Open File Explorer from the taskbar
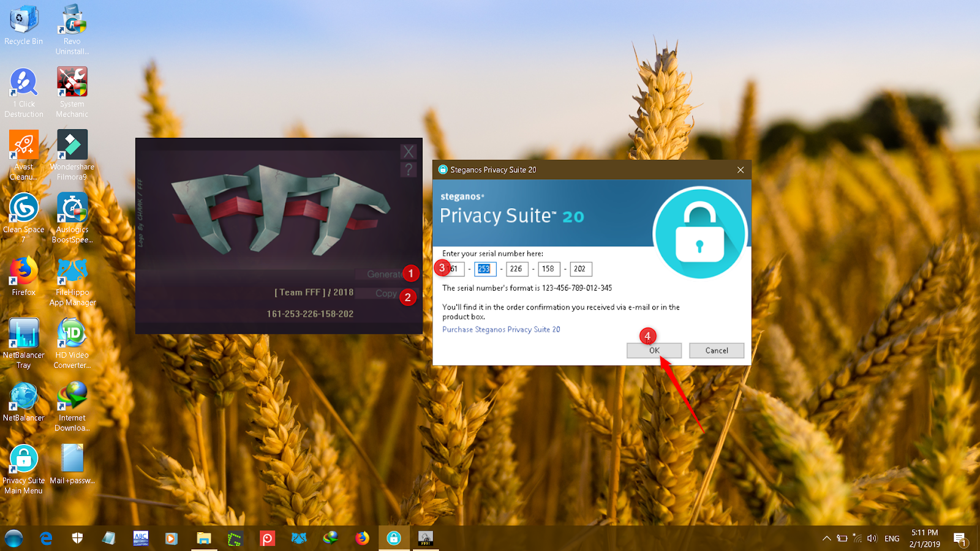Viewport: 980px width, 551px height. point(204,538)
